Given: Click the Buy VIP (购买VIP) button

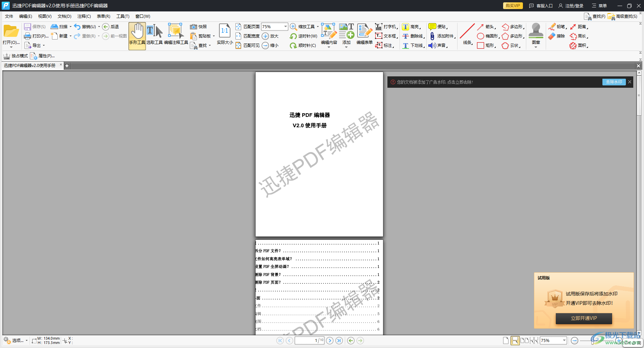Looking at the screenshot, I should 513,6.
